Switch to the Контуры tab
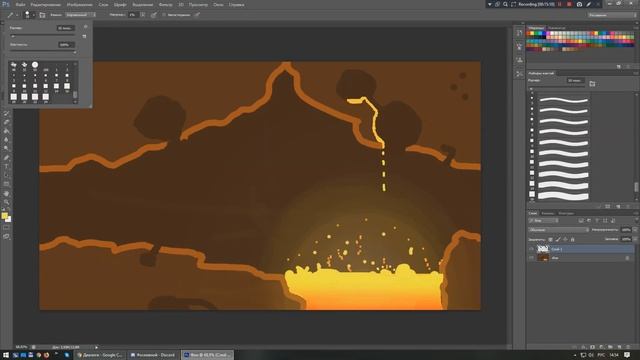The height and width of the screenshot is (360, 640). coord(566,213)
